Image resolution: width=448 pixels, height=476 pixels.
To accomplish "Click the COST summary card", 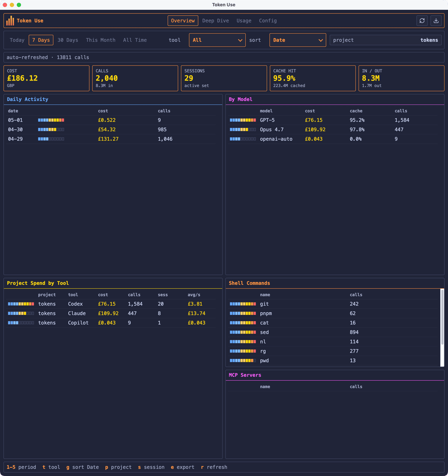I will (46, 78).
